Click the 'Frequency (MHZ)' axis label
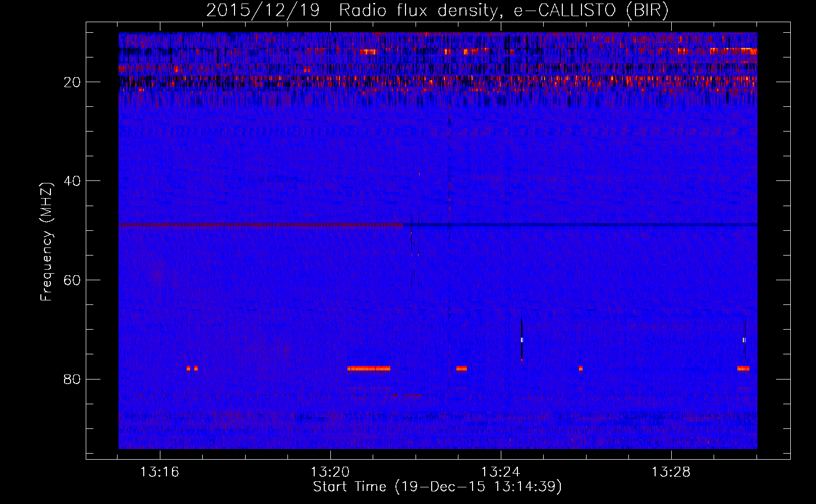The height and width of the screenshot is (504, 816). point(46,242)
